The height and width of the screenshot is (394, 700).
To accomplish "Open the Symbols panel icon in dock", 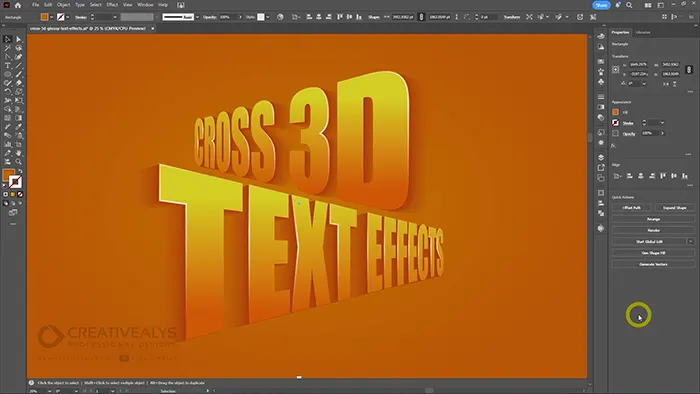I will pos(601,82).
